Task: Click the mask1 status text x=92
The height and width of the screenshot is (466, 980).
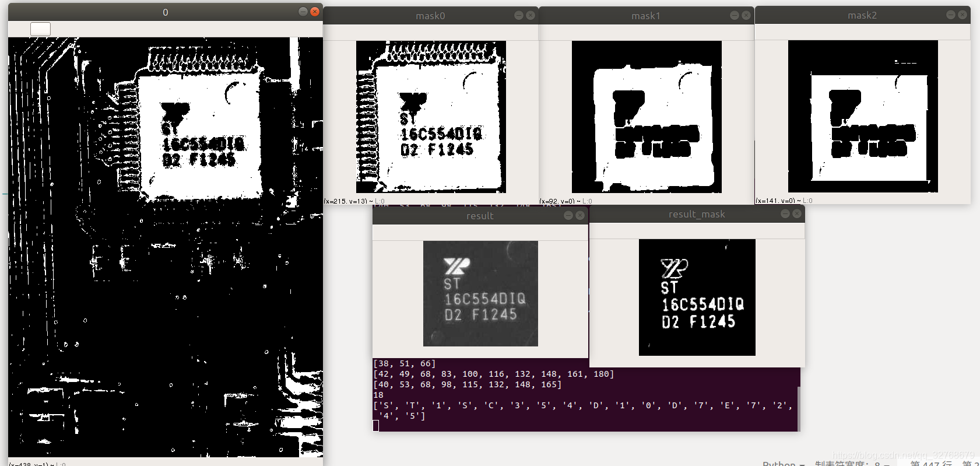Action: tap(565, 201)
